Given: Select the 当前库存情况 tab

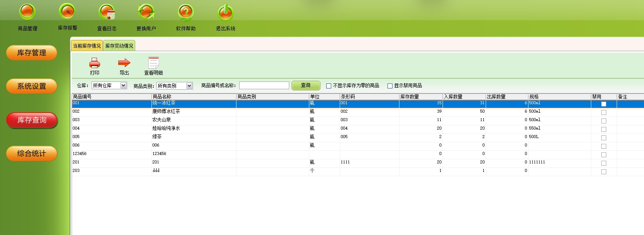Looking at the screenshot, I should [87, 46].
